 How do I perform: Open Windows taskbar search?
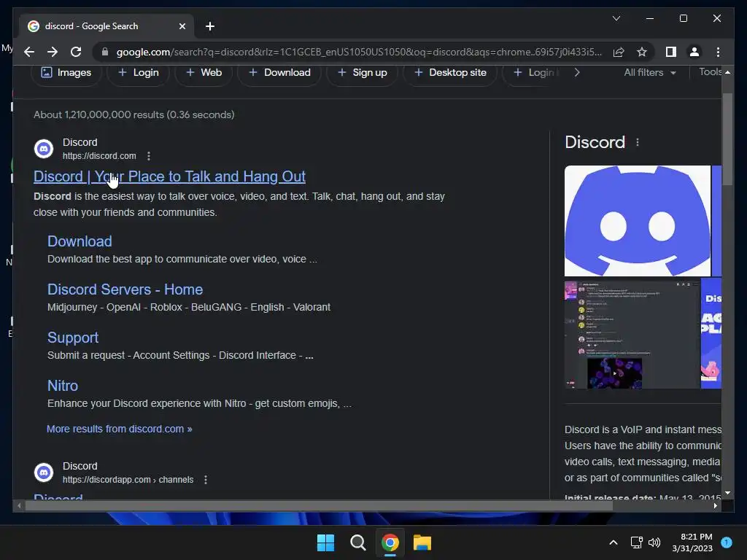point(357,542)
